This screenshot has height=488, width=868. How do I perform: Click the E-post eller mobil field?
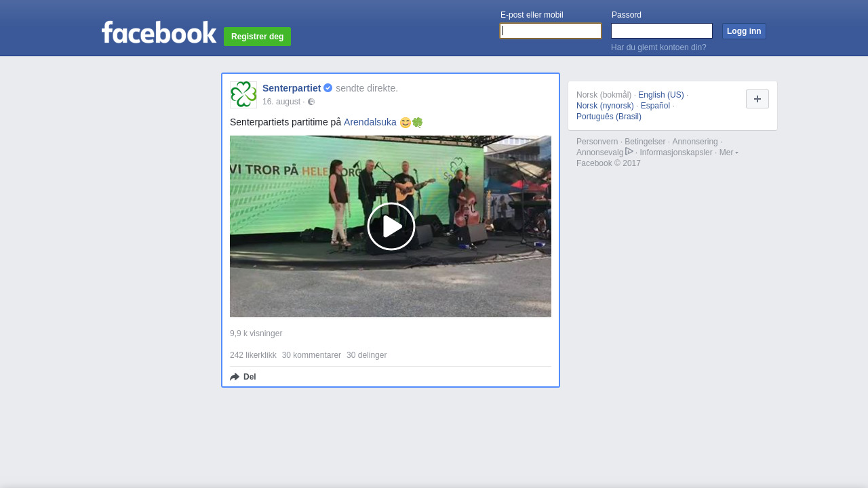click(x=551, y=31)
